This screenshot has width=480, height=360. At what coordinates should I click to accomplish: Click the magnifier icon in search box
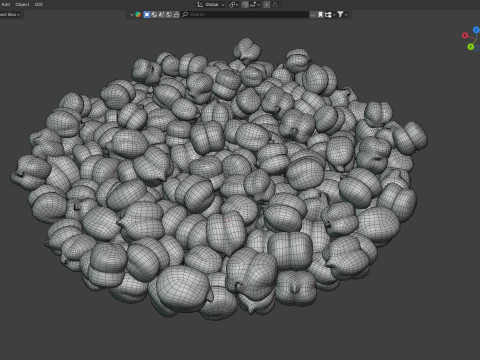tap(185, 15)
